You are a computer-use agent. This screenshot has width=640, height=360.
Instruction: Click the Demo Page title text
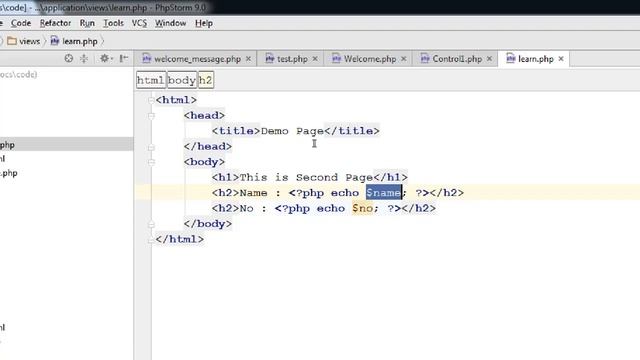292,131
